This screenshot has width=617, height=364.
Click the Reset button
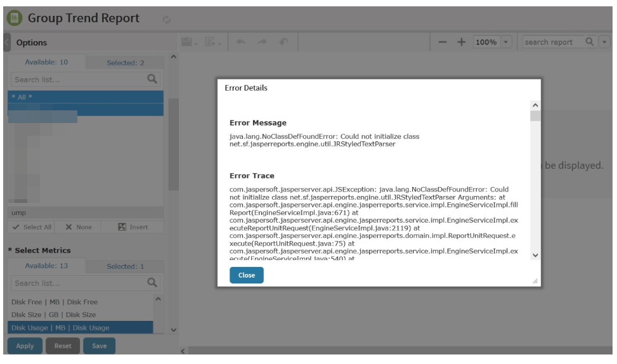point(63,346)
